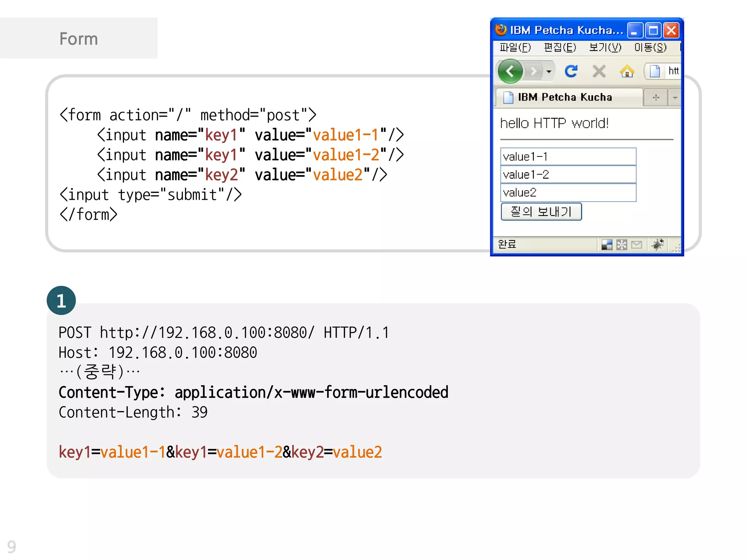Click the form action="/" code line

(188, 115)
